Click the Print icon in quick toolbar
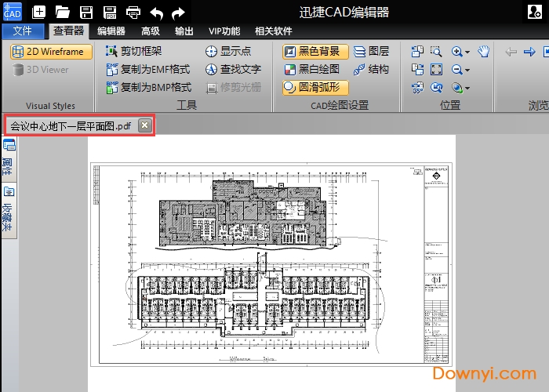Image resolution: width=549 pixels, height=392 pixels. pyautogui.click(x=133, y=13)
